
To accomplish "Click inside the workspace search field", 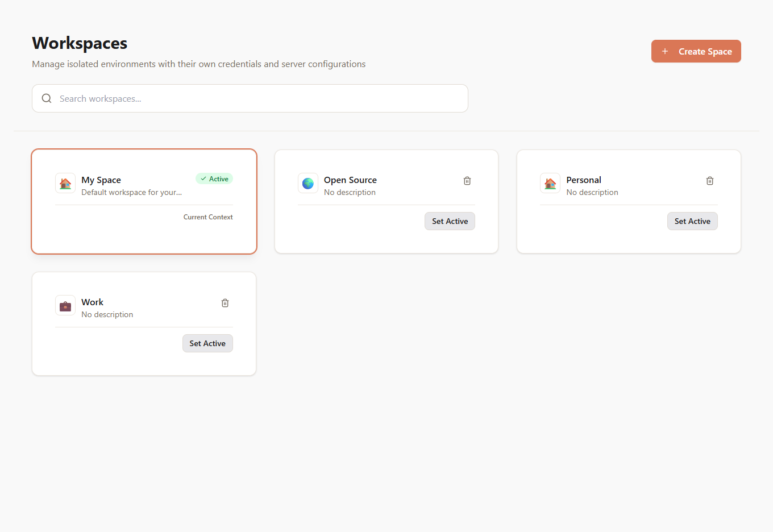I will (250, 98).
